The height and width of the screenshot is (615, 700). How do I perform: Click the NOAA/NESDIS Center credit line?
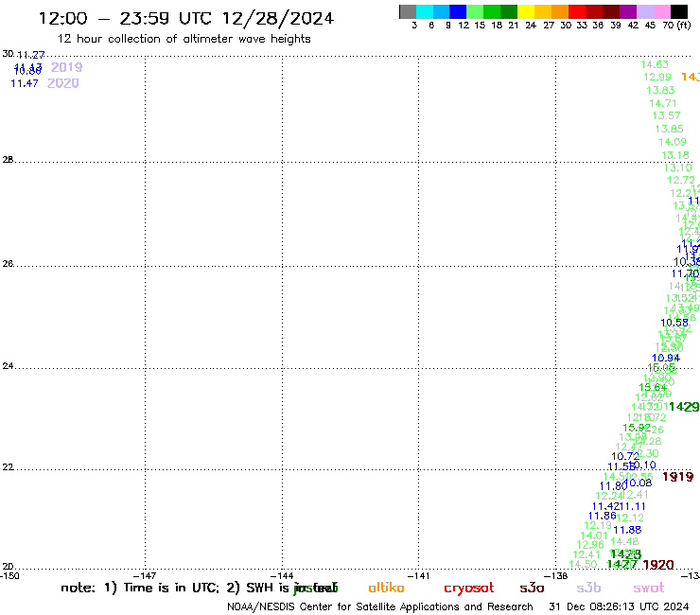(380, 606)
